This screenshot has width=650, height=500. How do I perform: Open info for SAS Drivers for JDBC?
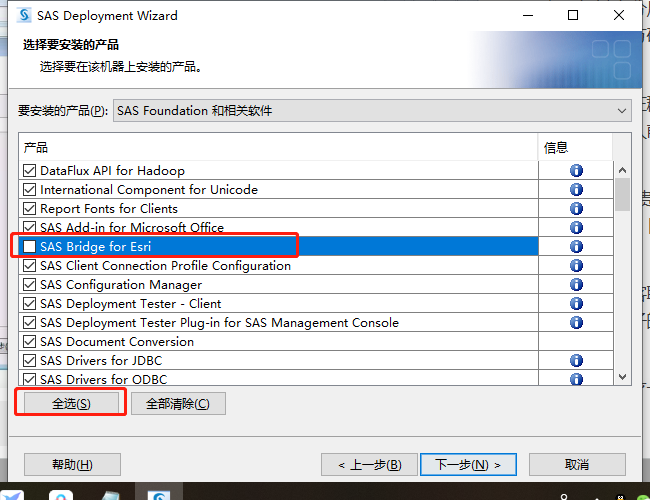(x=576, y=360)
